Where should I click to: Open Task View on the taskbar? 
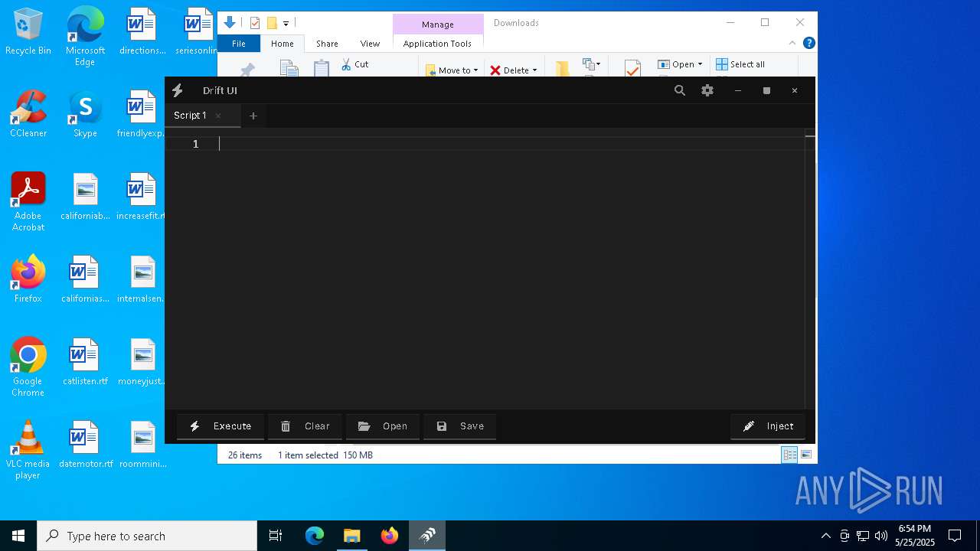276,536
